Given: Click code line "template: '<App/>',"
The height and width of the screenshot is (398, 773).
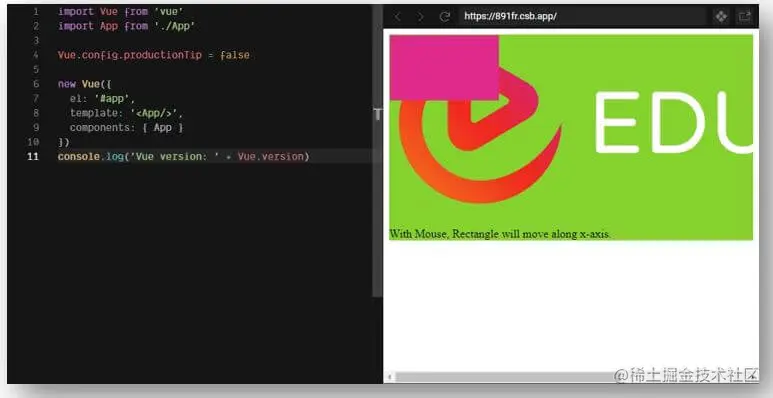Looking at the screenshot, I should [127, 113].
